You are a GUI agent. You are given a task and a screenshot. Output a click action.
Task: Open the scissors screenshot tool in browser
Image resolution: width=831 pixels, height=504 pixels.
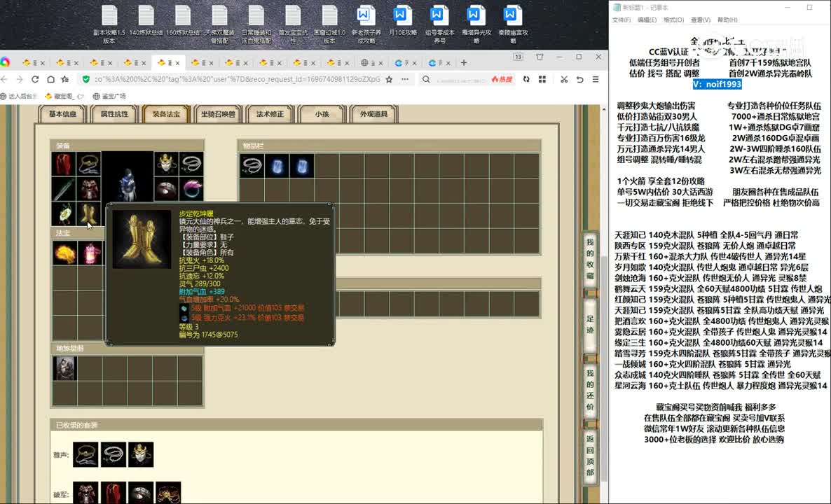pyautogui.click(x=564, y=79)
